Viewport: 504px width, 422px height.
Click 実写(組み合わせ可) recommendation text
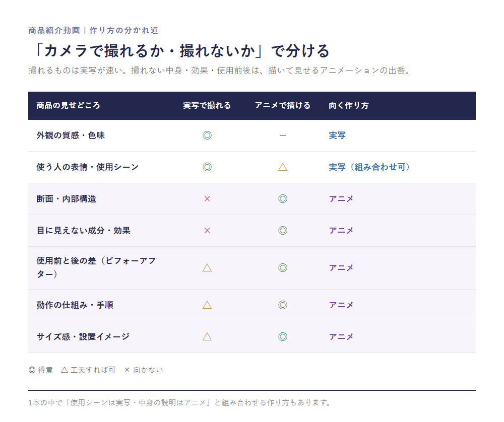click(369, 167)
